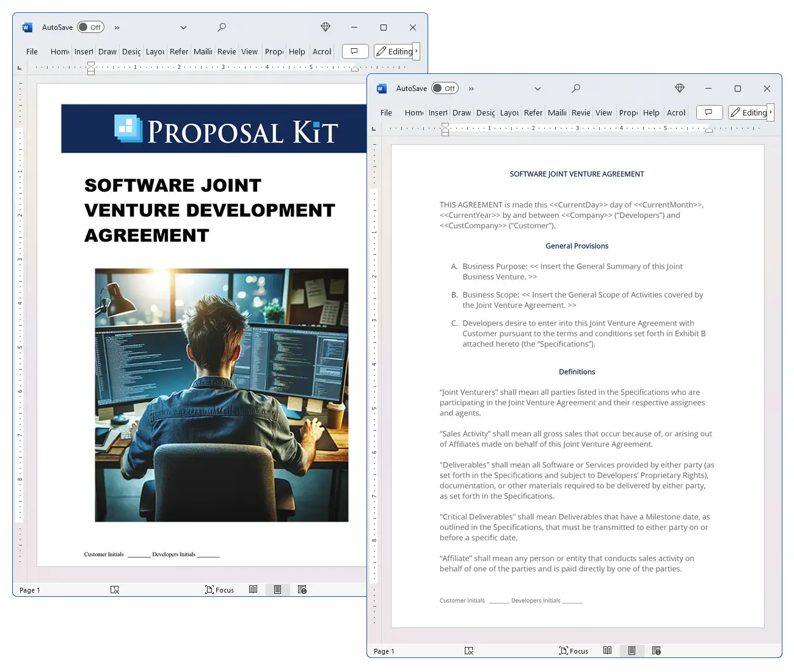The image size is (794, 672).
Task: Enable Focus mode in the front window status bar
Action: click(x=574, y=651)
